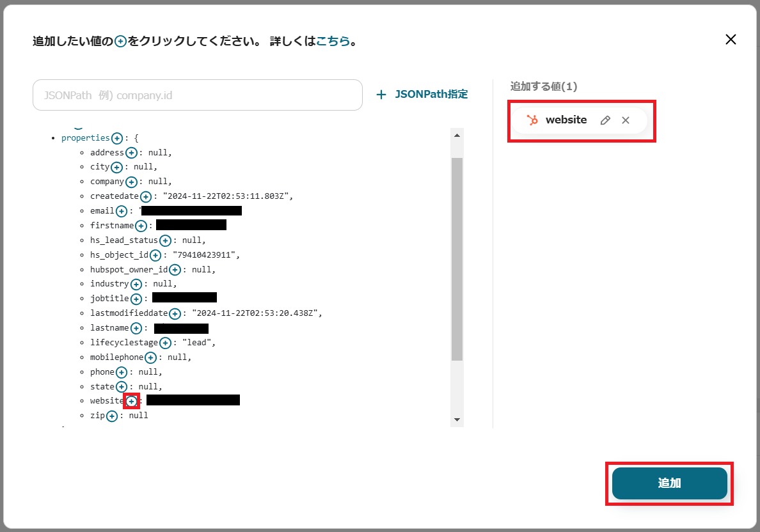Screen dimensions: 760x532
Task: Add the email value
Action: click(122, 211)
